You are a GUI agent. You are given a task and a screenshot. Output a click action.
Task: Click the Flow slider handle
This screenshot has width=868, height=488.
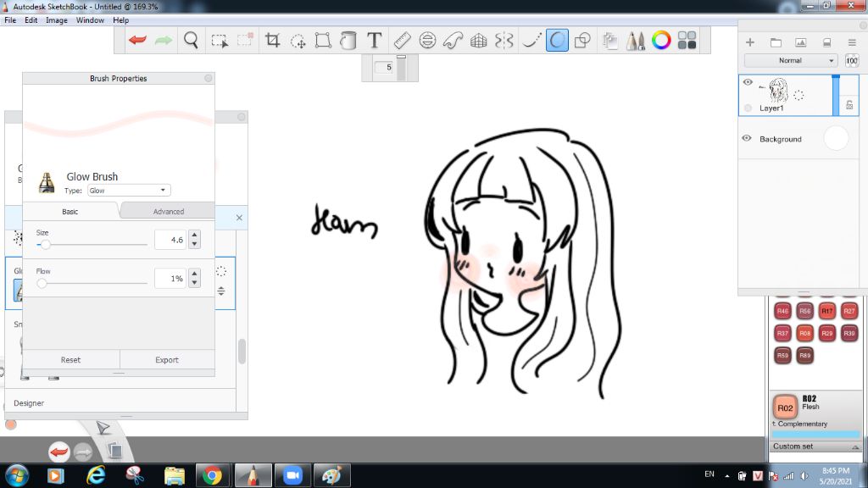click(x=42, y=283)
